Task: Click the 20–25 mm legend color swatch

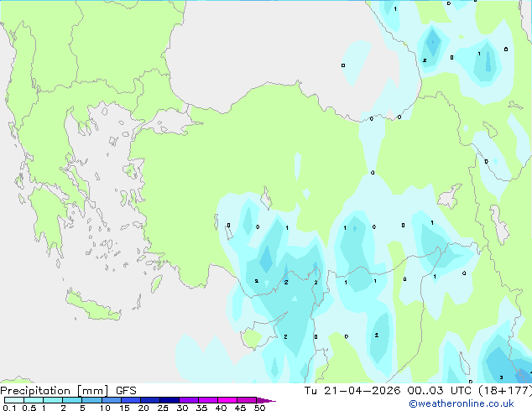Action: (149, 400)
